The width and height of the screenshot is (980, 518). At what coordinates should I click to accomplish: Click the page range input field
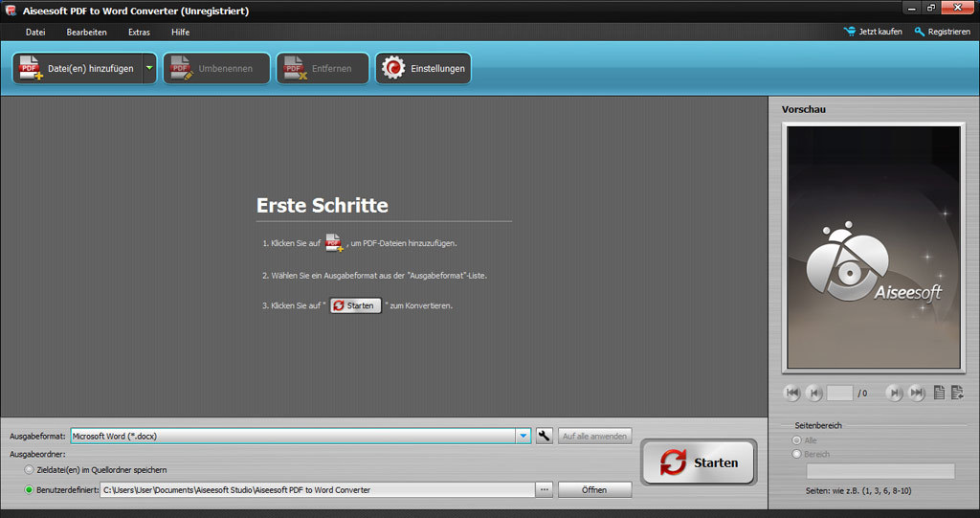[880, 471]
